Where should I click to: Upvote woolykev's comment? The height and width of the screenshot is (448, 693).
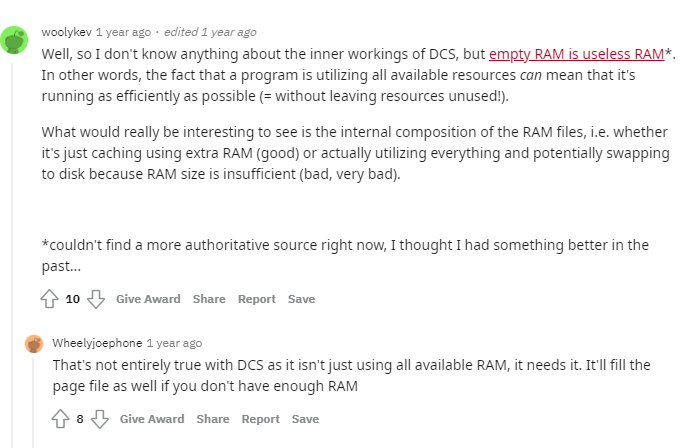pos(50,299)
